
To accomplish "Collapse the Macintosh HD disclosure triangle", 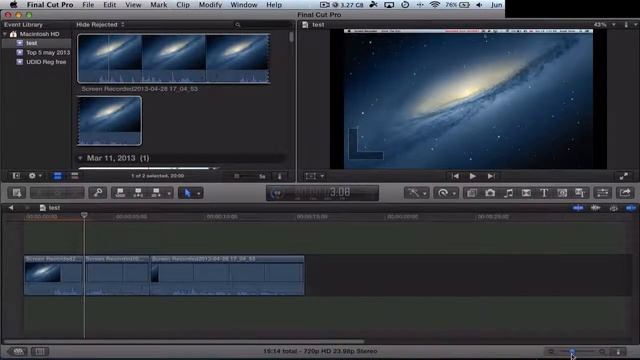I will coord(5,34).
